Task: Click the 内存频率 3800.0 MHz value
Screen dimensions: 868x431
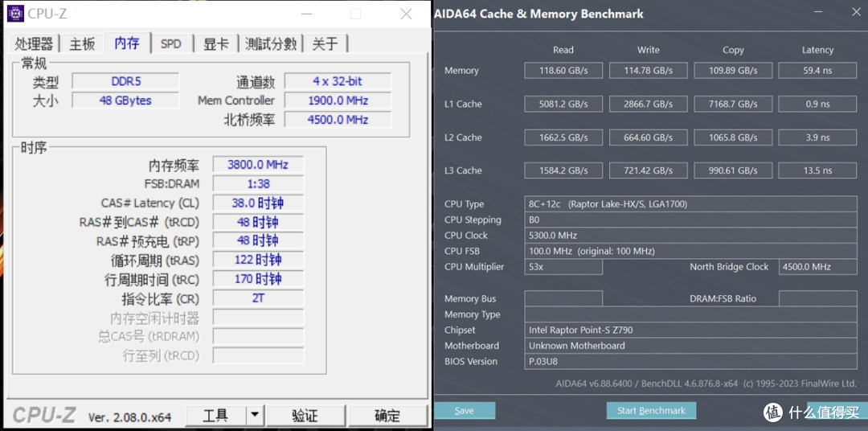Action: 258,165
